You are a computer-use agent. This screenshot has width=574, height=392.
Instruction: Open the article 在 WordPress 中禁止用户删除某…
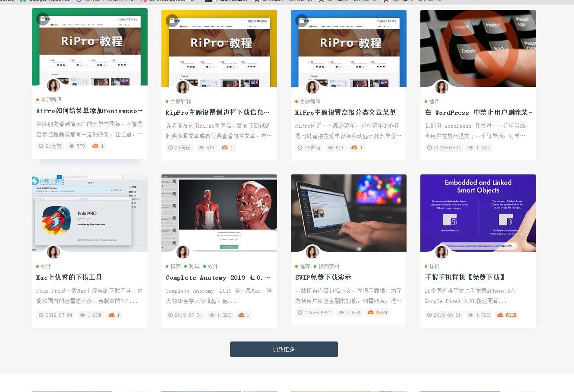[x=478, y=113]
